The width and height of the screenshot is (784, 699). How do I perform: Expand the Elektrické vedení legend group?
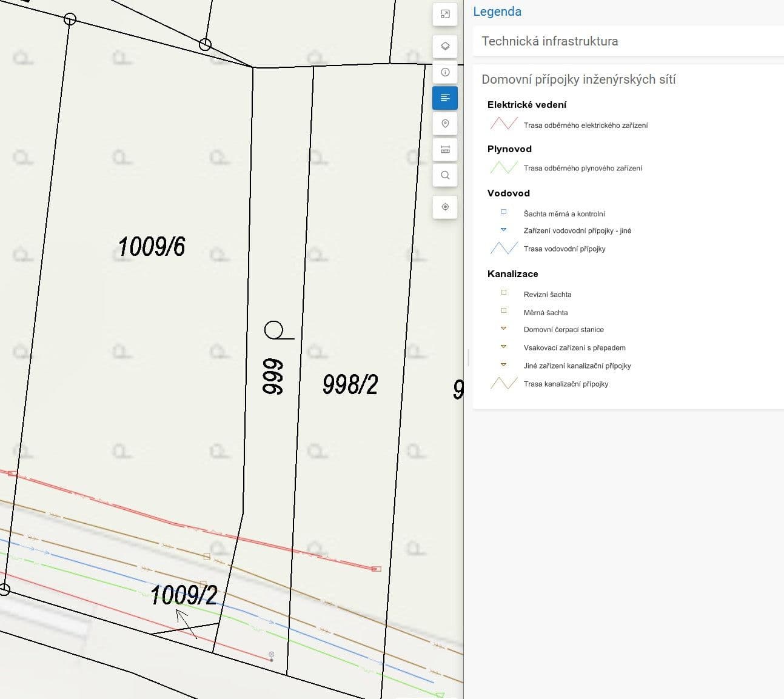click(x=527, y=104)
